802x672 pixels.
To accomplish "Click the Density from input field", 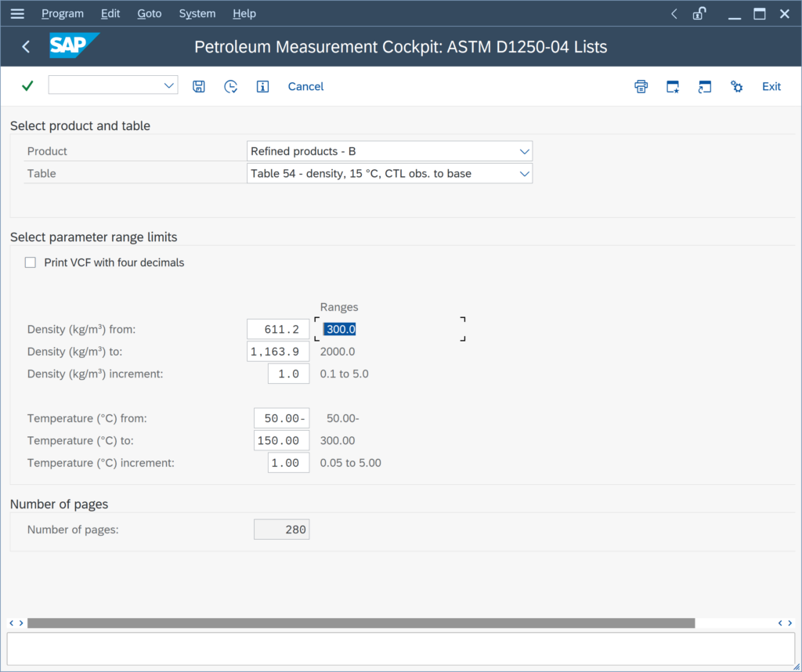I will [x=278, y=329].
